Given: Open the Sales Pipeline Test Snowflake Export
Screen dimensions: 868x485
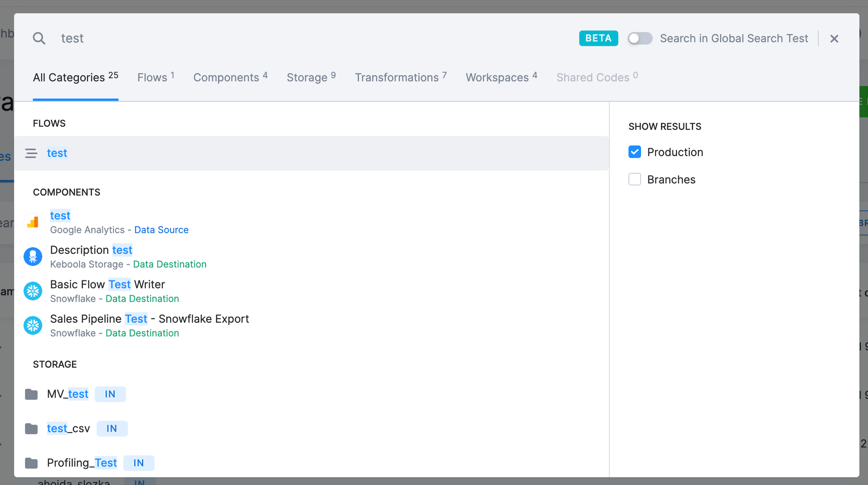Looking at the screenshot, I should coord(149,318).
